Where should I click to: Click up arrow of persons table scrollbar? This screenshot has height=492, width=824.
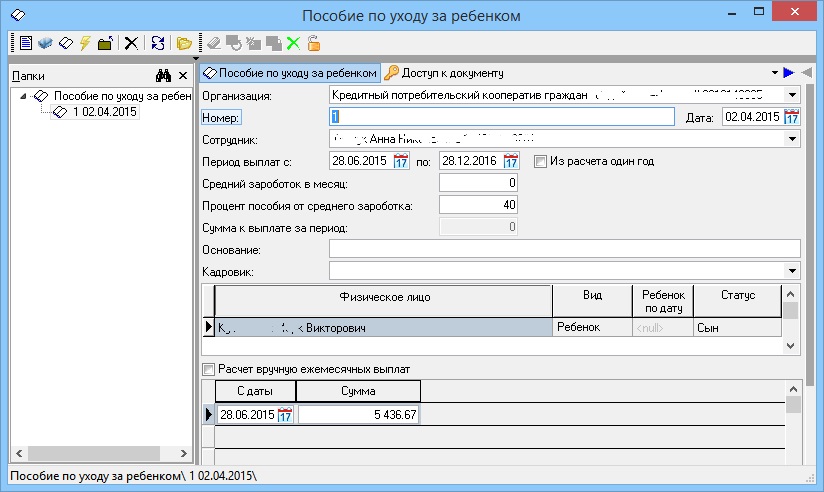(790, 293)
